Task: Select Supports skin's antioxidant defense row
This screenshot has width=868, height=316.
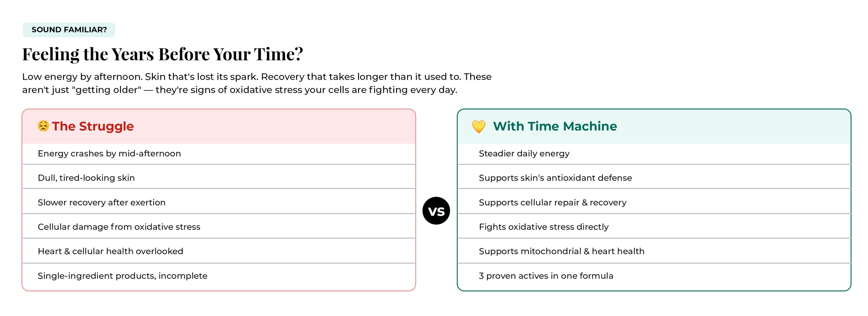Action: [x=654, y=178]
